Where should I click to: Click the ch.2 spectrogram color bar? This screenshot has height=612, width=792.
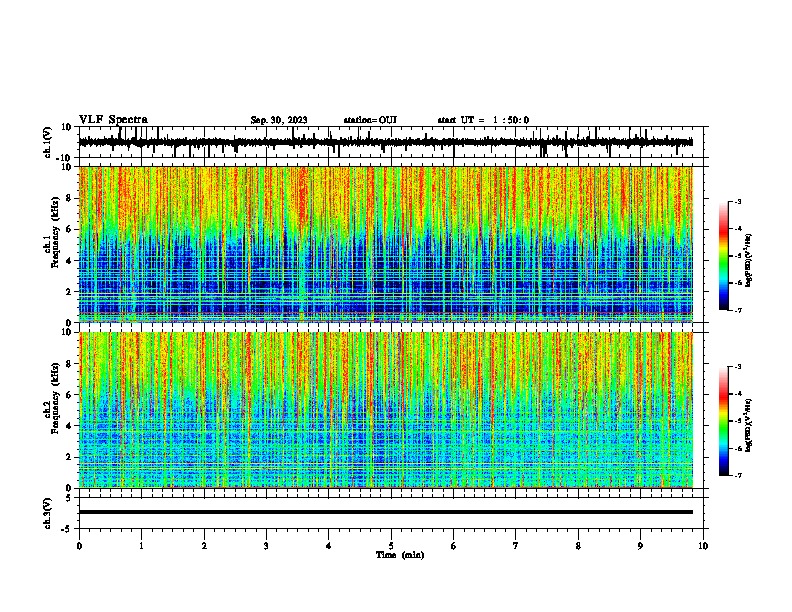point(724,421)
